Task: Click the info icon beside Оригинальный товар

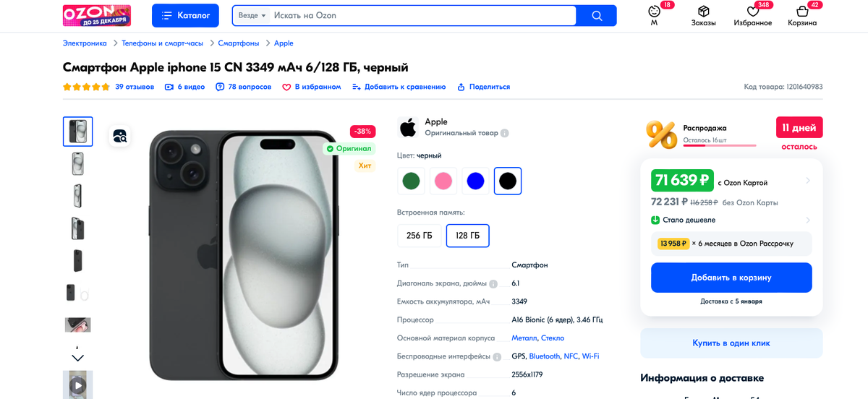Action: click(505, 133)
